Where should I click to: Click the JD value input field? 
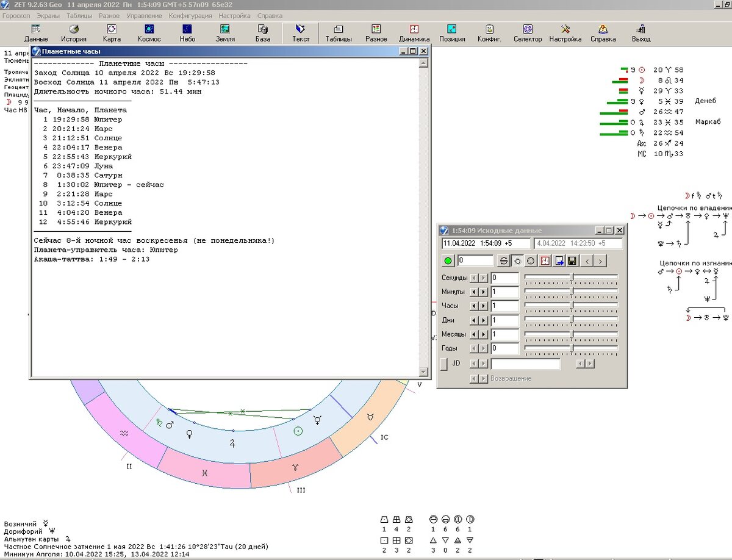tap(525, 364)
